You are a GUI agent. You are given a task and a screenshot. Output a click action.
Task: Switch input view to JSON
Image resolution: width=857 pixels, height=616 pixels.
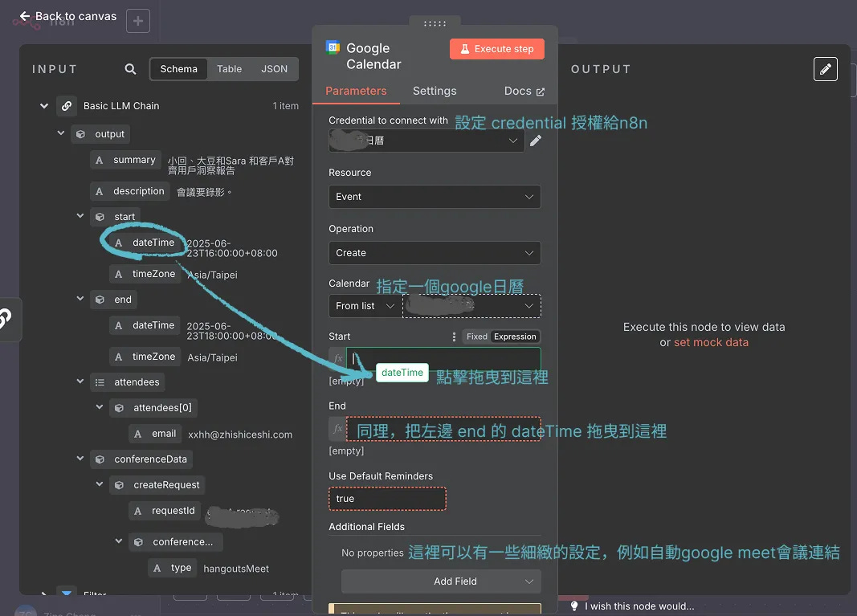274,69
